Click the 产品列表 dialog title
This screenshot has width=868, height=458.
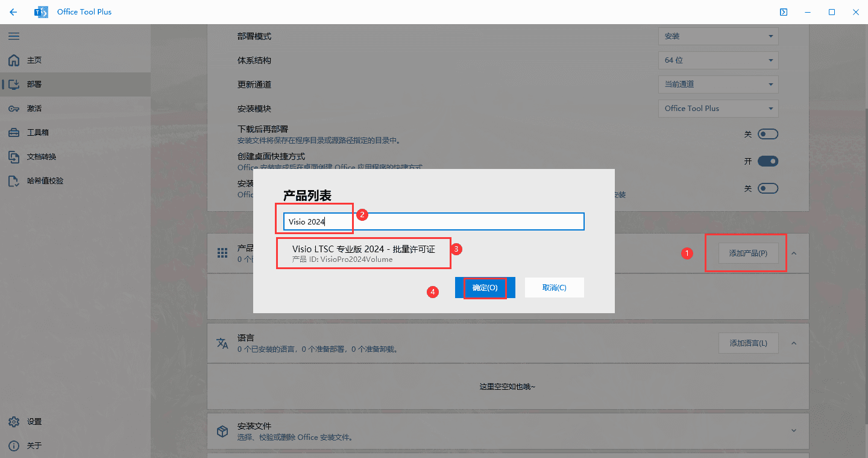point(307,196)
